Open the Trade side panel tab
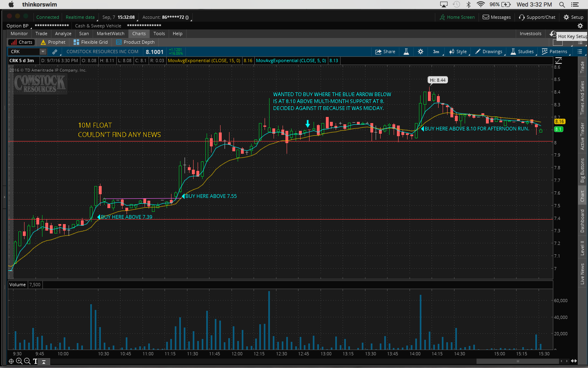This screenshot has width=588, height=368. [x=582, y=67]
